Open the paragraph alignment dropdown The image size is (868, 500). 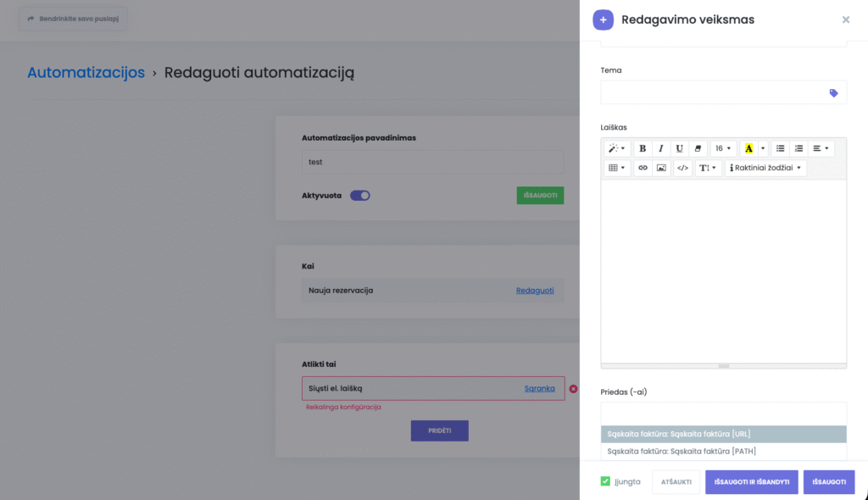pos(821,148)
